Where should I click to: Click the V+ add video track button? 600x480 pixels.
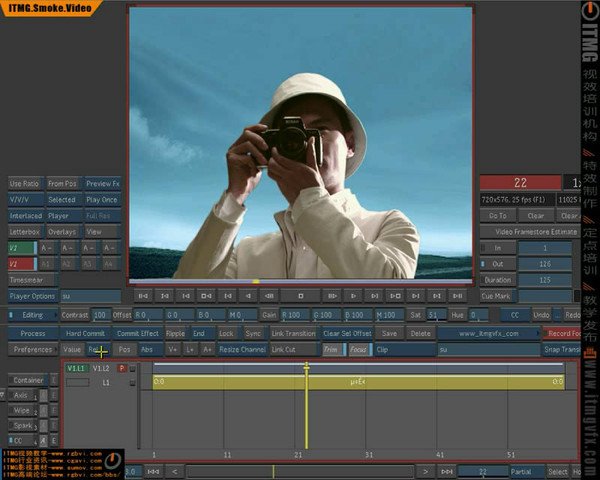173,350
